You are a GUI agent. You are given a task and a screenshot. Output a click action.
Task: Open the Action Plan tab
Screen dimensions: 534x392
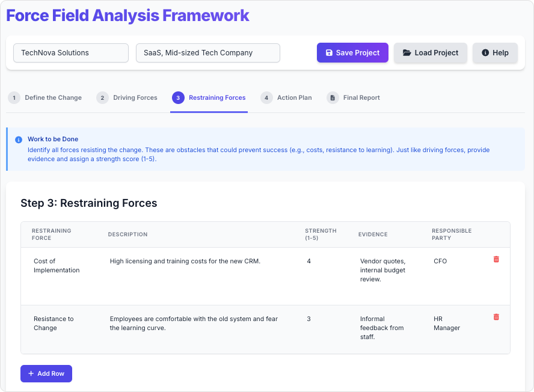pos(286,98)
